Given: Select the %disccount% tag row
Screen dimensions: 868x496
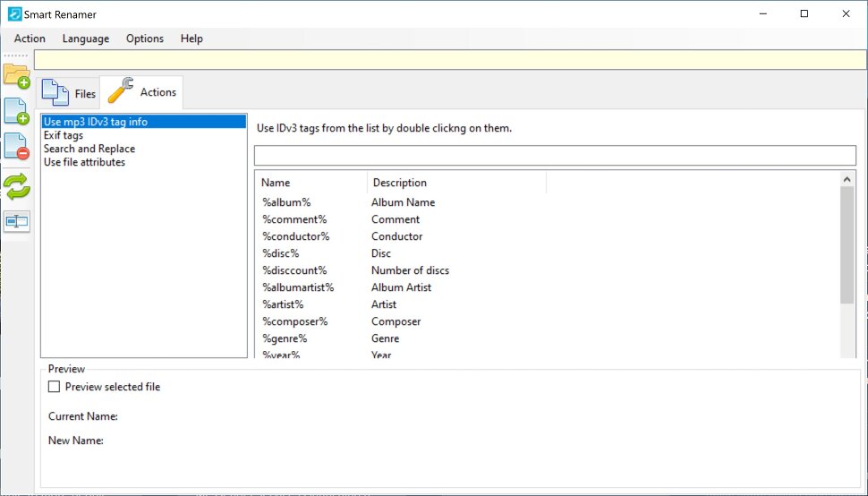Looking at the screenshot, I should pyautogui.click(x=547, y=270).
